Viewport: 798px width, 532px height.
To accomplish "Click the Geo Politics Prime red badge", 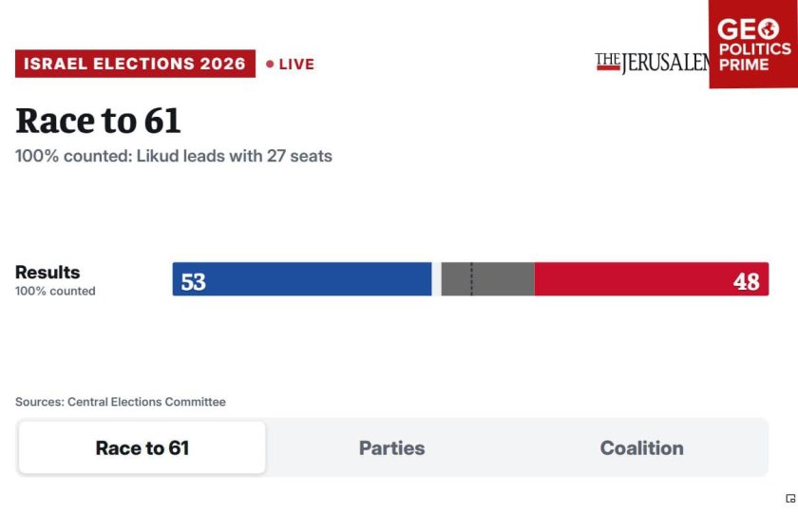I will (x=753, y=44).
